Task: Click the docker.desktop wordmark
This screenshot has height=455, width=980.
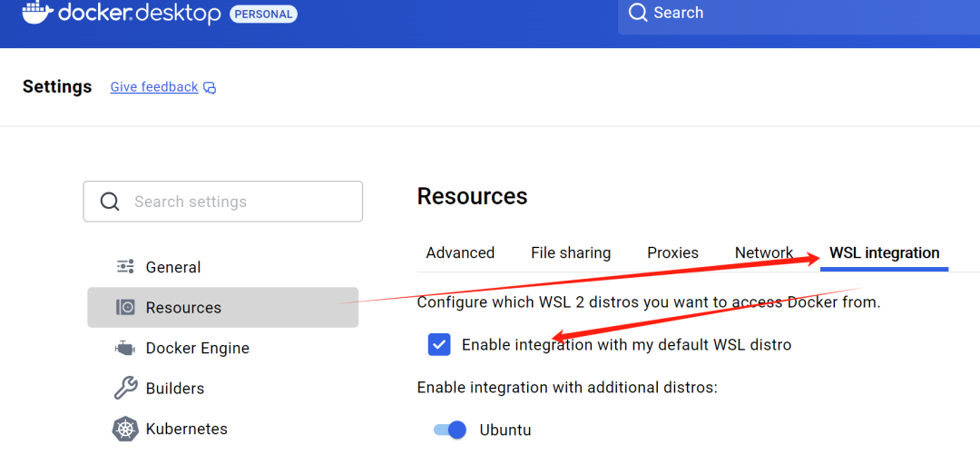Action: 140,13
